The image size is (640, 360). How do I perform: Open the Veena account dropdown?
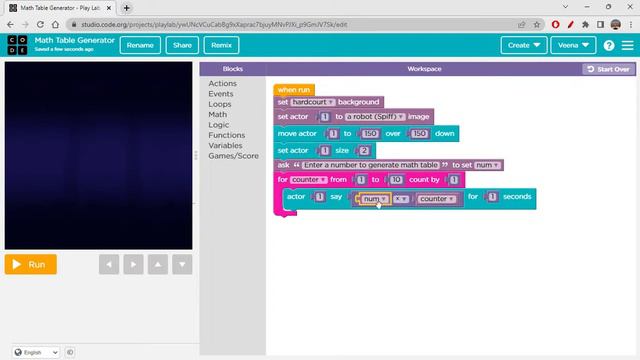(573, 45)
